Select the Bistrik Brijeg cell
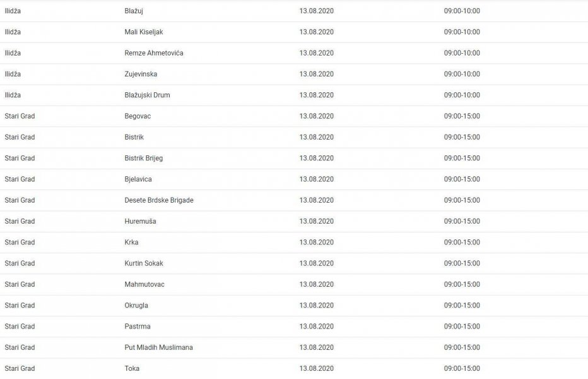 144,159
